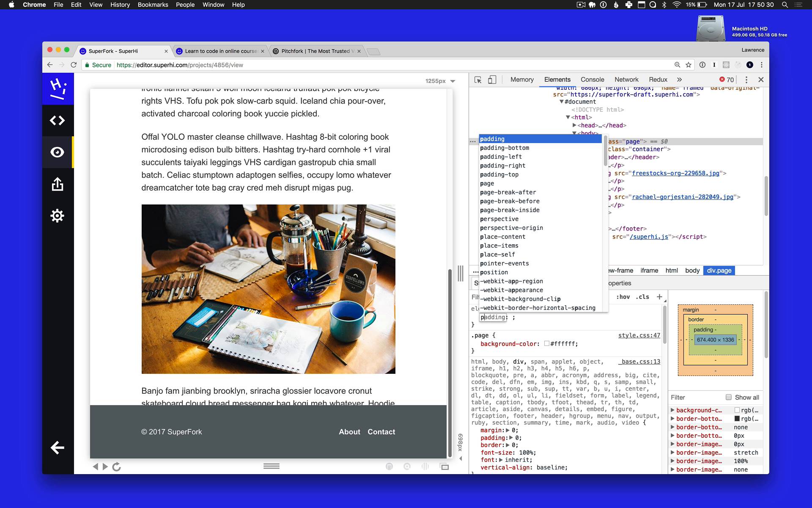Toggle element state with the :hov button
The image size is (812, 508).
coord(623,297)
